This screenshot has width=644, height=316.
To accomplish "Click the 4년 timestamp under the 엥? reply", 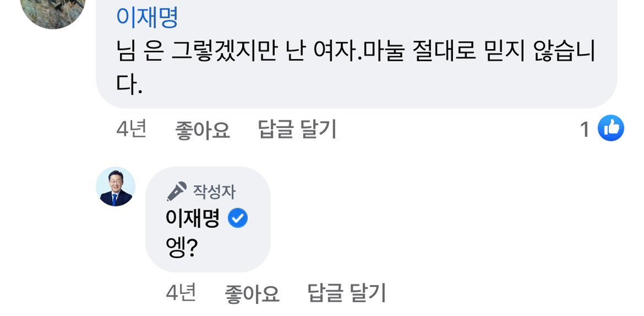I will pyautogui.click(x=181, y=292).
